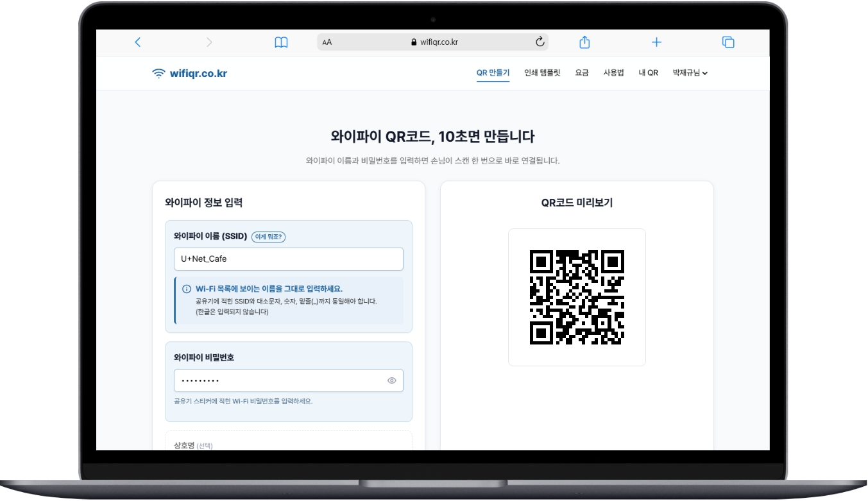Reload the page with the refresh icon
The width and height of the screenshot is (868, 501).
coord(540,42)
